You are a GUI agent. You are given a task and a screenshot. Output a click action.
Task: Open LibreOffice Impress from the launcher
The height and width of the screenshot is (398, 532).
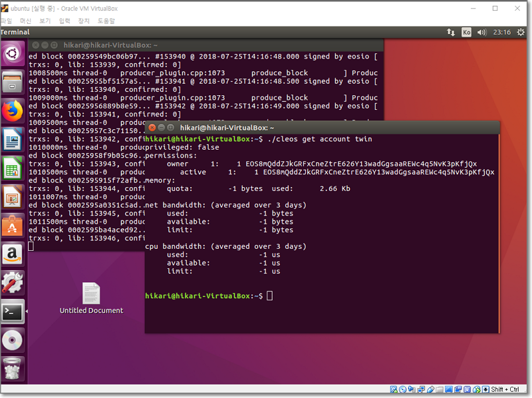pos(13,197)
